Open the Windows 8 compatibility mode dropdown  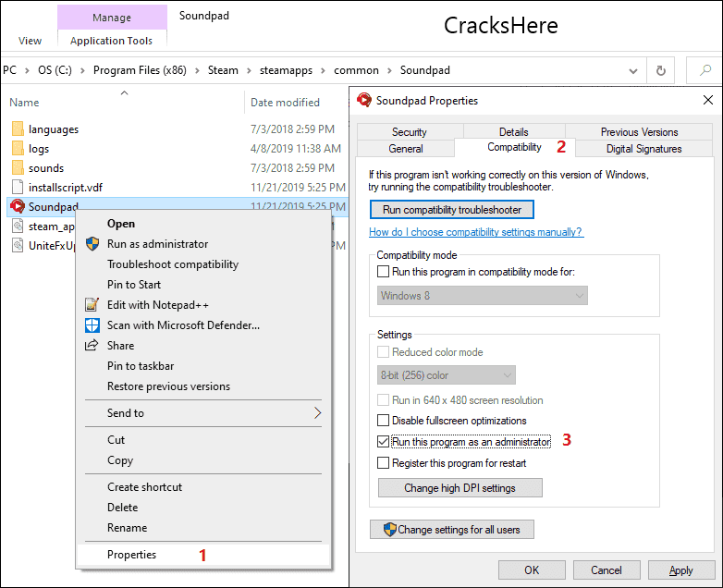click(483, 296)
